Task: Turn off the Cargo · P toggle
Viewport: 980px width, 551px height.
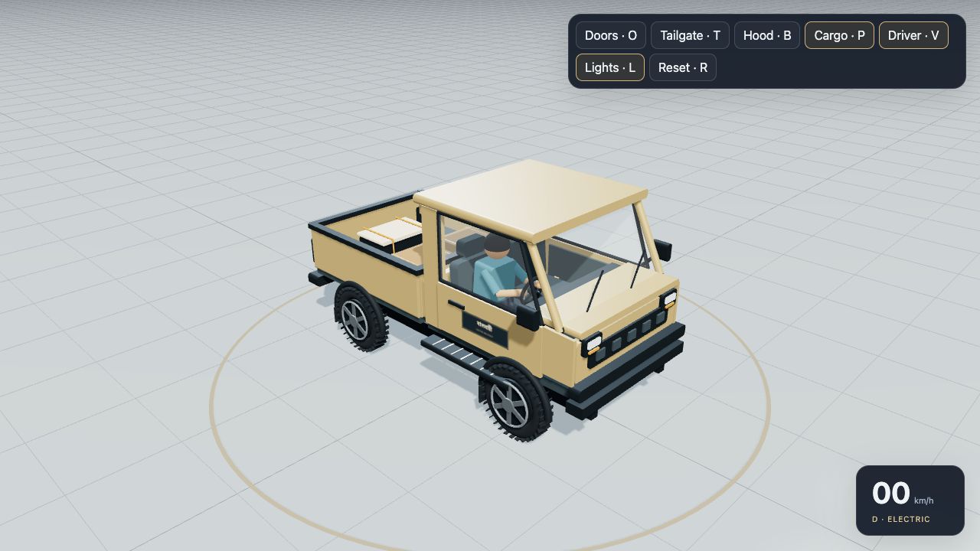Action: click(x=839, y=35)
